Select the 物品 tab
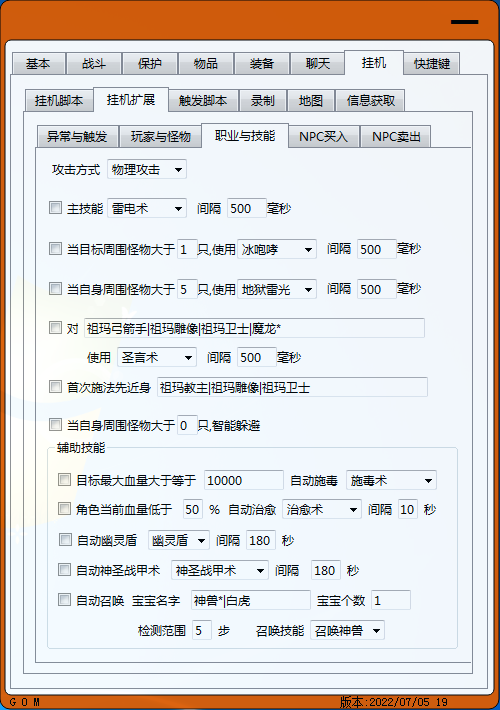Image resolution: width=500 pixels, height=710 pixels. coord(206,63)
